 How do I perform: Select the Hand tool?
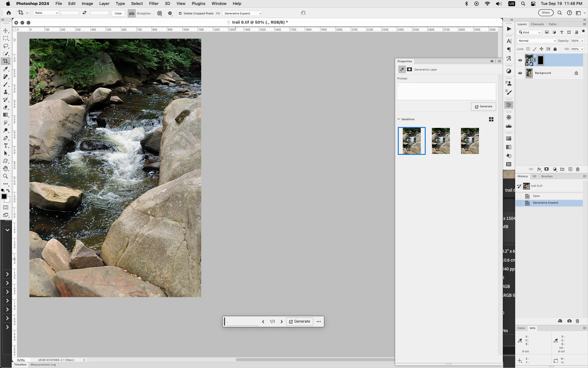click(6, 169)
